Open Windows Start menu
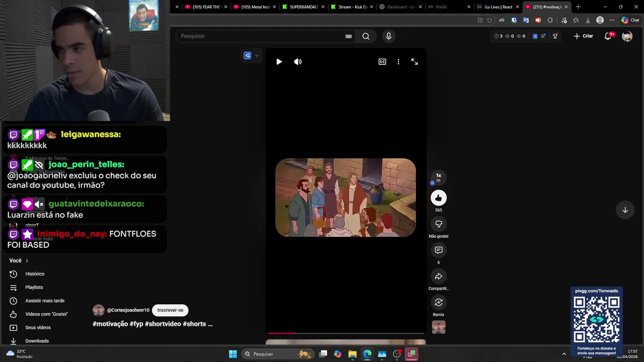 pyautogui.click(x=232, y=354)
